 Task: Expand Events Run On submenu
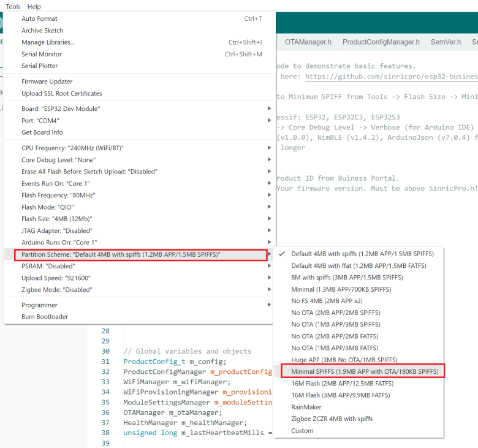point(139,183)
